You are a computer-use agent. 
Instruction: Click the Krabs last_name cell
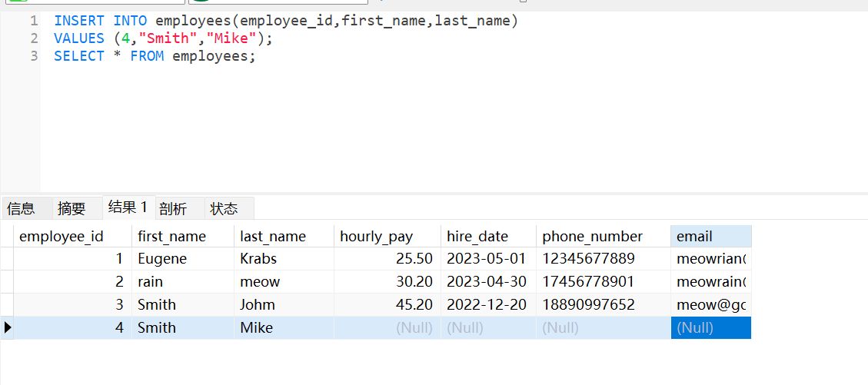258,259
